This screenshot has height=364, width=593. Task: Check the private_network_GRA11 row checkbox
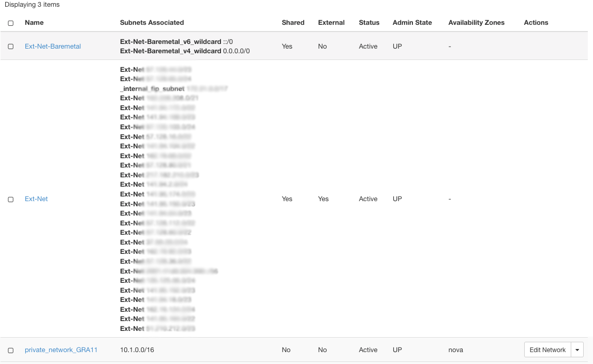[x=10, y=350]
